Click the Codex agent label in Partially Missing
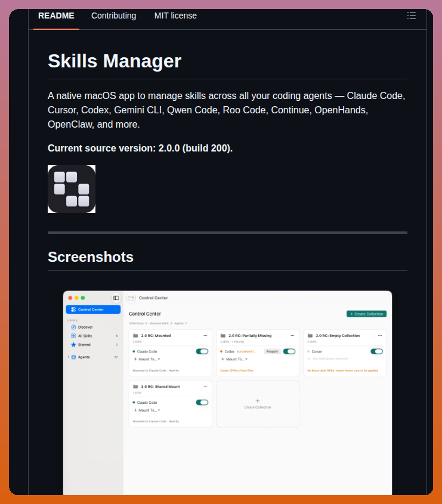The height and width of the screenshot is (504, 442). pos(230,352)
